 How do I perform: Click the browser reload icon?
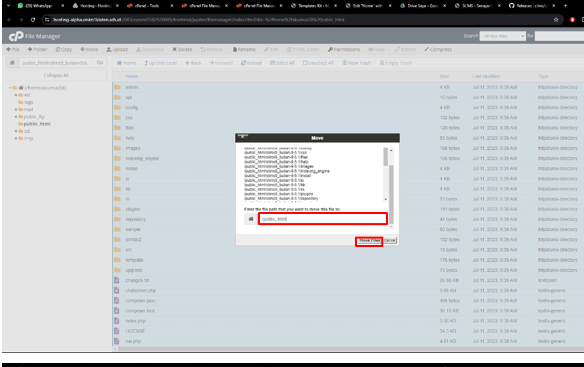33,20
